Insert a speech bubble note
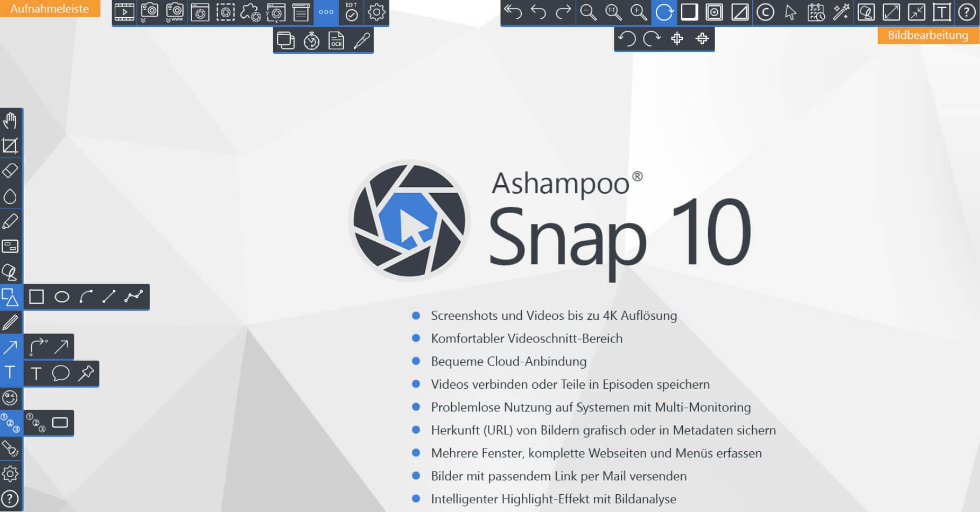 coord(61,373)
